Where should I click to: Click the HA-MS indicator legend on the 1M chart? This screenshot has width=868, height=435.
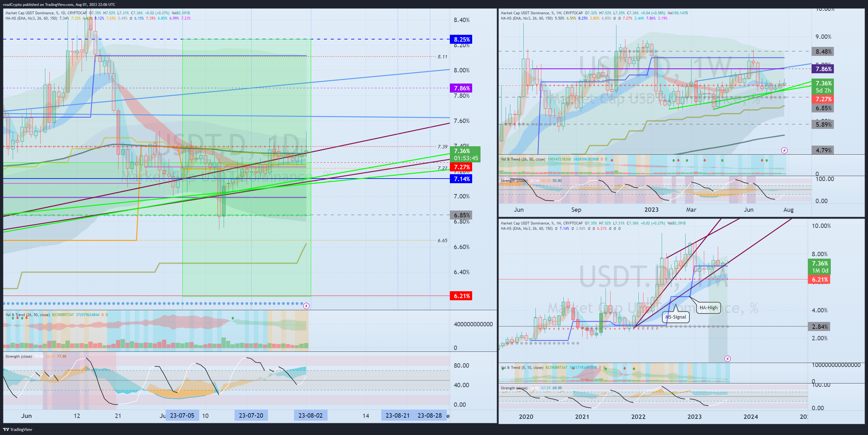coord(527,229)
